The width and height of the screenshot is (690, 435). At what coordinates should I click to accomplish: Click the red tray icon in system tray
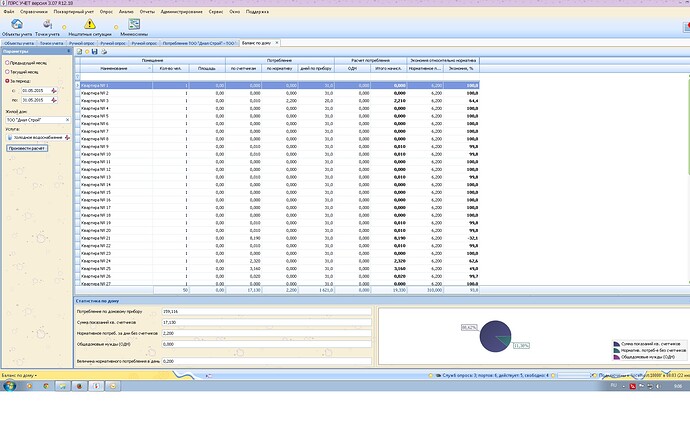click(632, 386)
